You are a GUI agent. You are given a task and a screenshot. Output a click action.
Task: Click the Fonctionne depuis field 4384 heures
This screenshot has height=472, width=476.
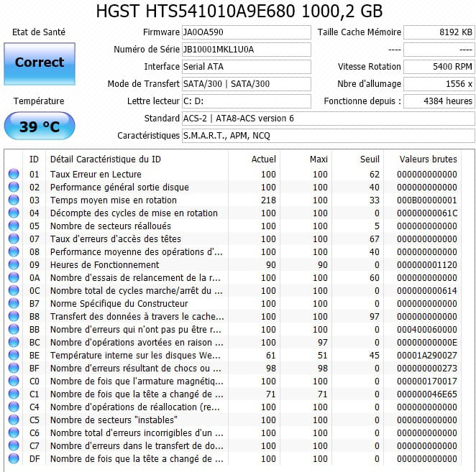[439, 101]
